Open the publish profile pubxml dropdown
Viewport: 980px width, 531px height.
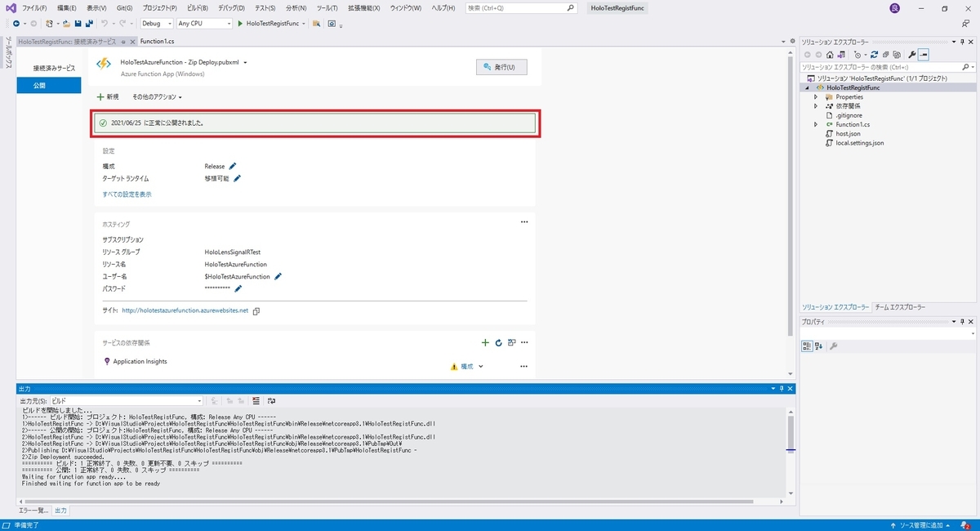(x=245, y=62)
